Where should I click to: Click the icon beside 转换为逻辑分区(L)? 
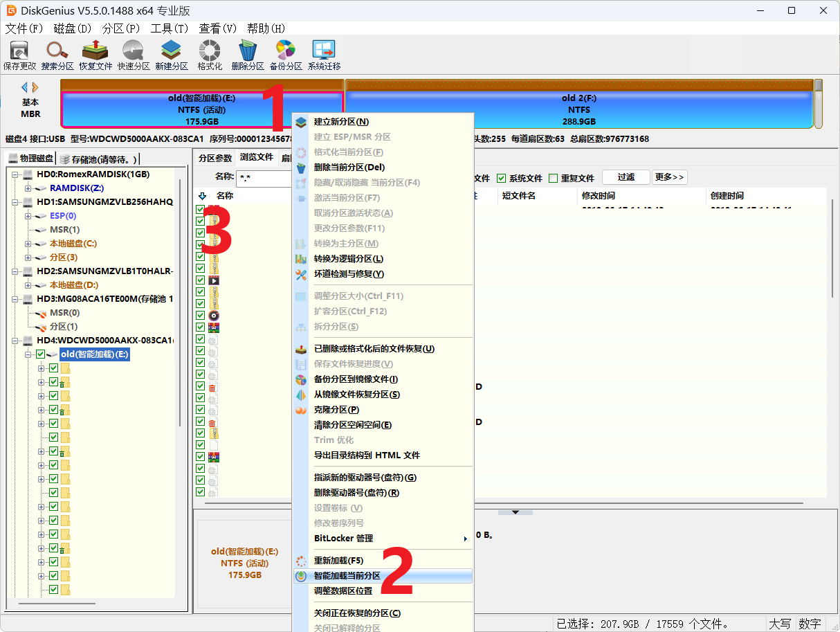point(301,259)
